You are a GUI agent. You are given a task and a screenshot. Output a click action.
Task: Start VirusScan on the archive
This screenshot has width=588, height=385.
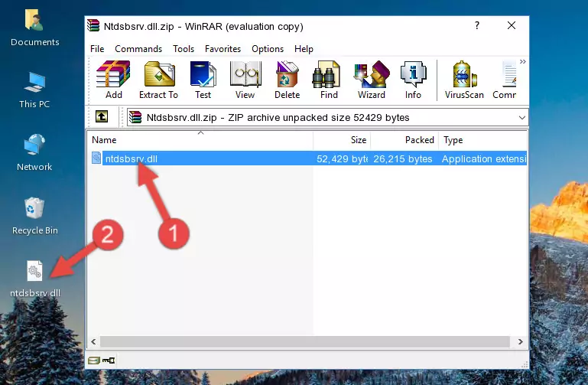pyautogui.click(x=464, y=80)
